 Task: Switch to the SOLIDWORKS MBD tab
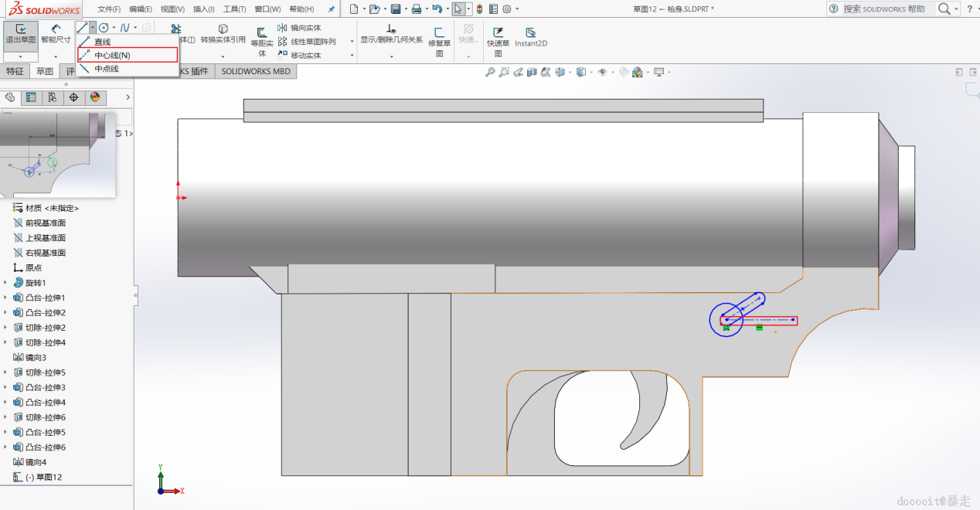[x=256, y=71]
